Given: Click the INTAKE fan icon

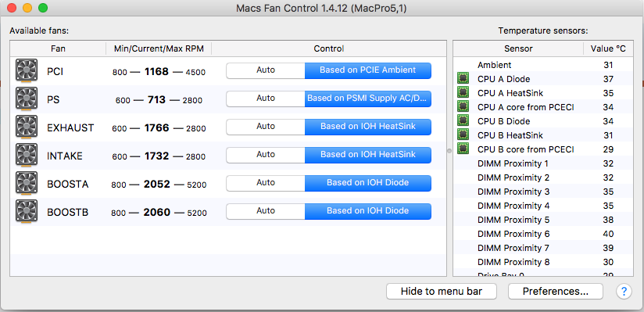Looking at the screenshot, I should (27, 156).
